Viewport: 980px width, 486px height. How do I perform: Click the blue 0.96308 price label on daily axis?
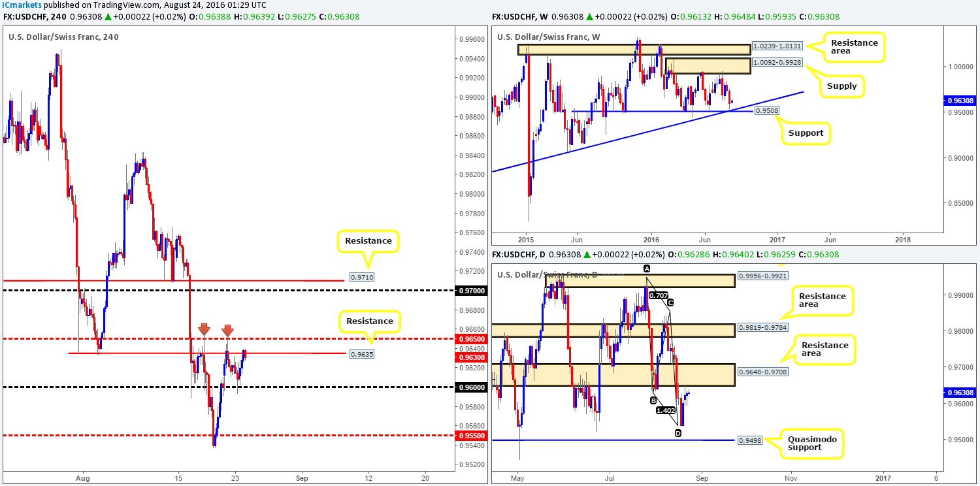tap(962, 393)
